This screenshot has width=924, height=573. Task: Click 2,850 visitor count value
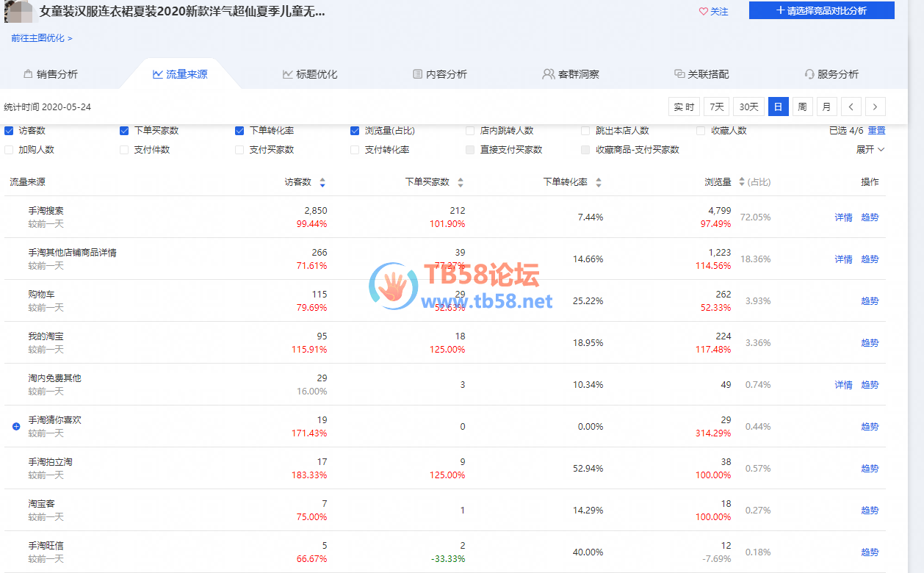[316, 211]
